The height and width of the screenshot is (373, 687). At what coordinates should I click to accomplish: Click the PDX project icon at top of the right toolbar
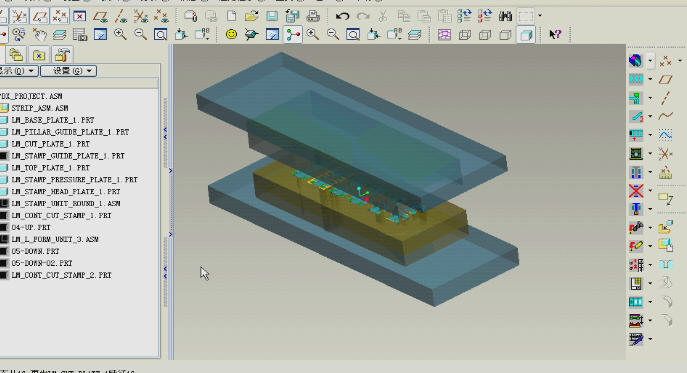(636, 60)
